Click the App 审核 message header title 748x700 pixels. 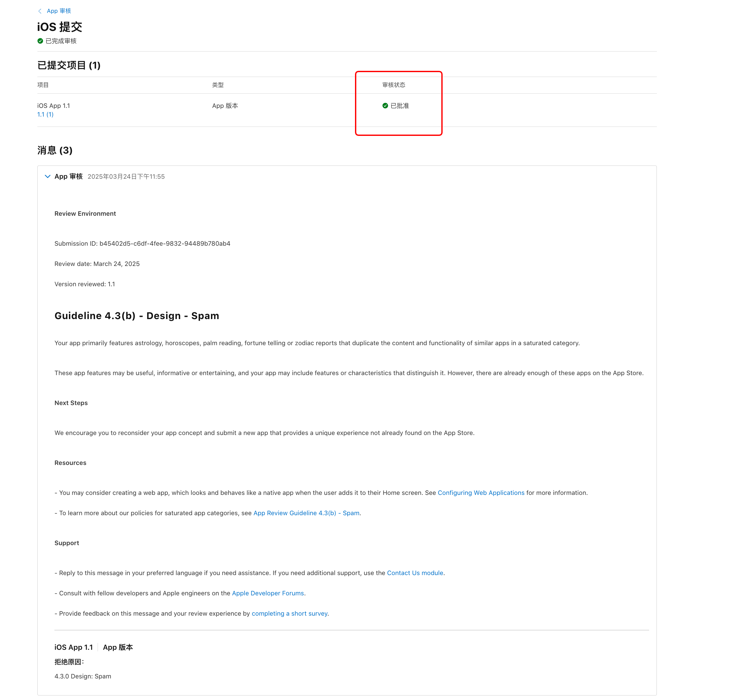pos(69,176)
